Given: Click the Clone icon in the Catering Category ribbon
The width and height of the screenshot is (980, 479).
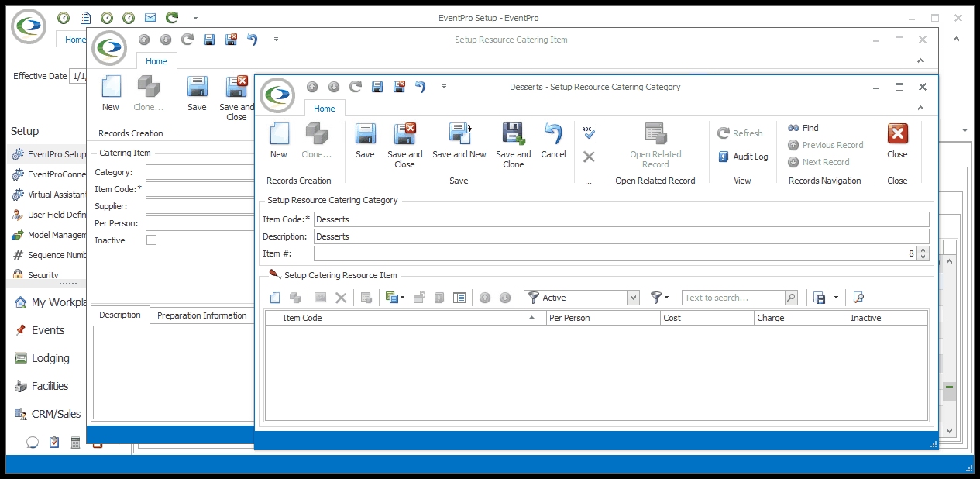Looking at the screenshot, I should (317, 134).
